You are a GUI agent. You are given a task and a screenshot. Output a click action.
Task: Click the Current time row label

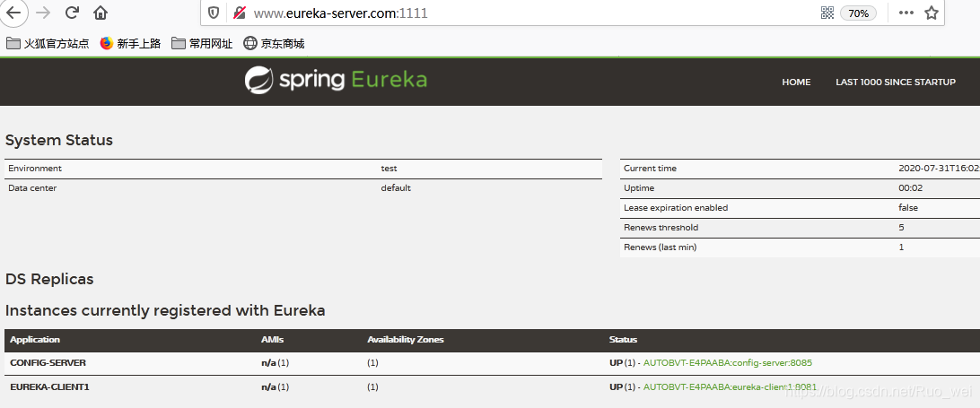(650, 168)
